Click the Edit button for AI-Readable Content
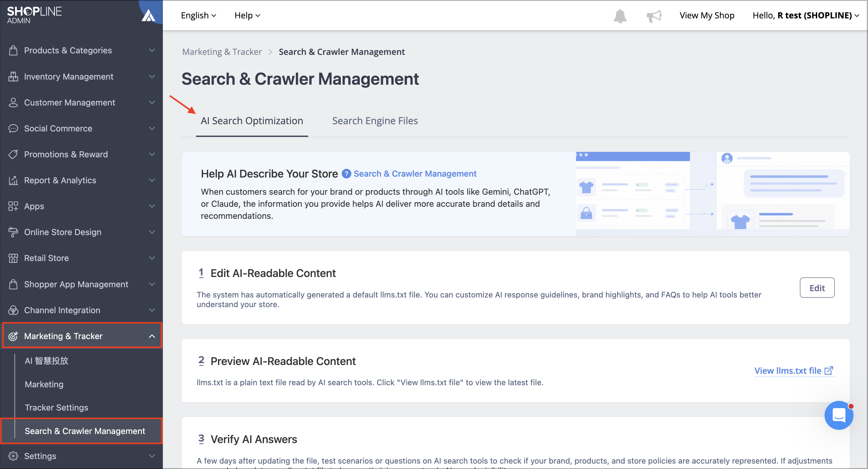The height and width of the screenshot is (469, 868). coord(817,288)
